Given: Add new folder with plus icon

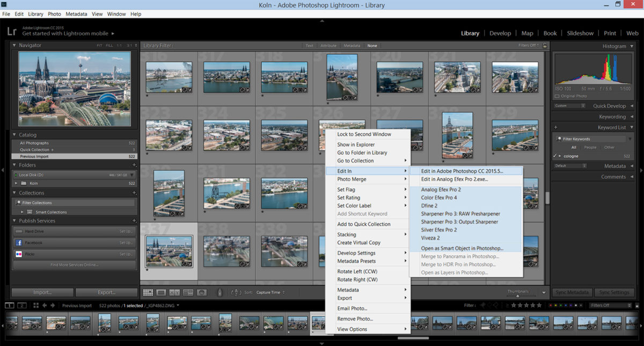Looking at the screenshot, I should pos(134,165).
